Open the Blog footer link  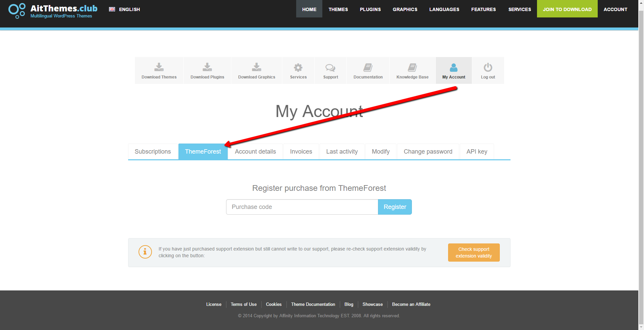349,304
